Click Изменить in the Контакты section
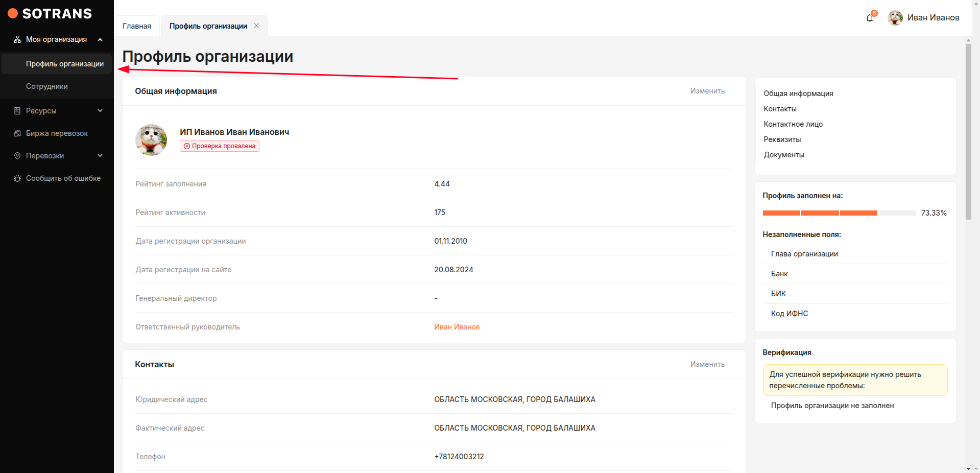Viewport: 980px width, 473px height. [707, 364]
